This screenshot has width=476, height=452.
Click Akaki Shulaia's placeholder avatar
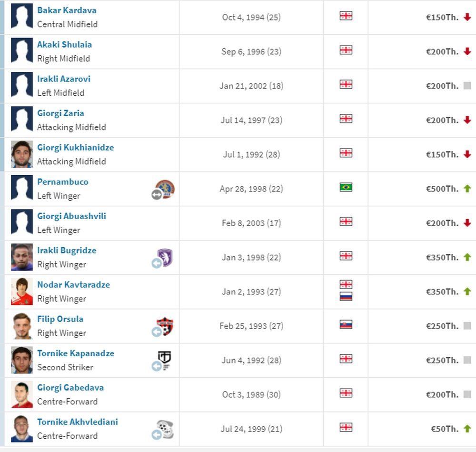22,51
